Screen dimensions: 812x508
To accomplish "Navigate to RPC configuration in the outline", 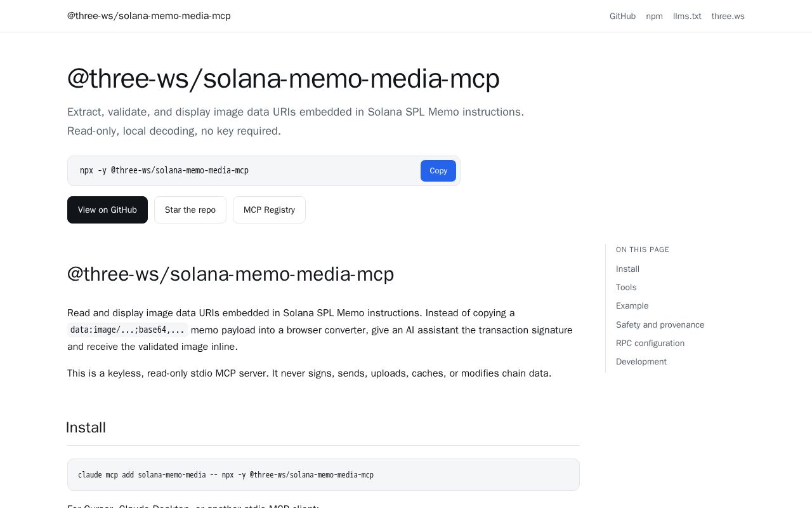I will click(x=650, y=343).
